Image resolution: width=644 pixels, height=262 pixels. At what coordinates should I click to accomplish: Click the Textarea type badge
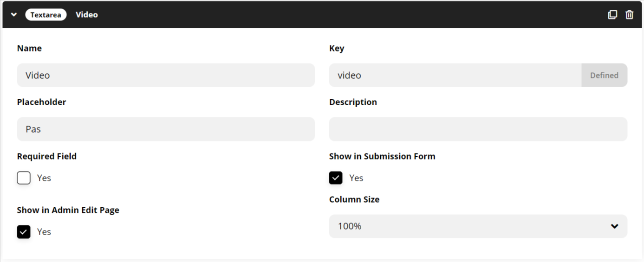click(46, 15)
